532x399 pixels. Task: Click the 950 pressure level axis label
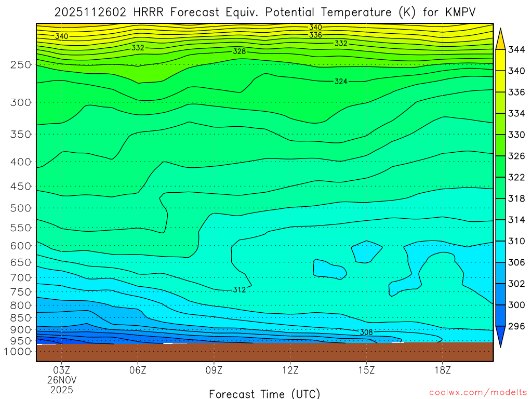point(21,341)
